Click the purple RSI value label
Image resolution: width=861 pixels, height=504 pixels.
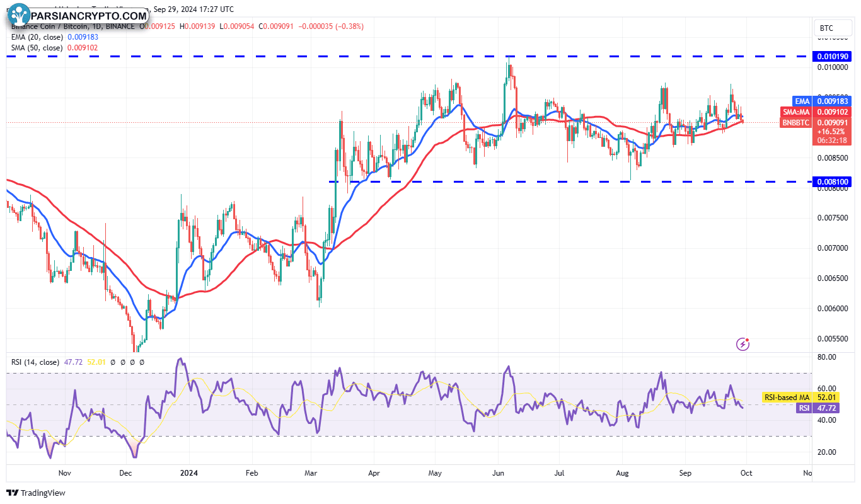(x=804, y=408)
